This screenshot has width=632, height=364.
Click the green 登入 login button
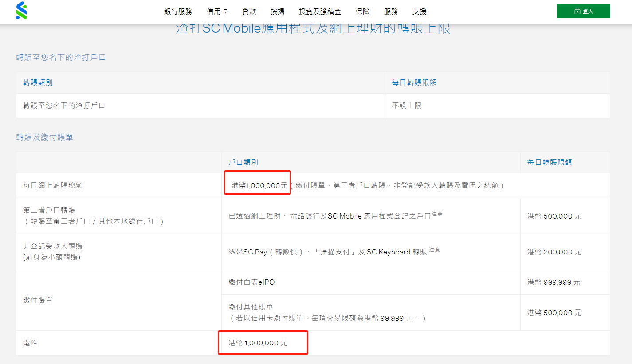583,11
